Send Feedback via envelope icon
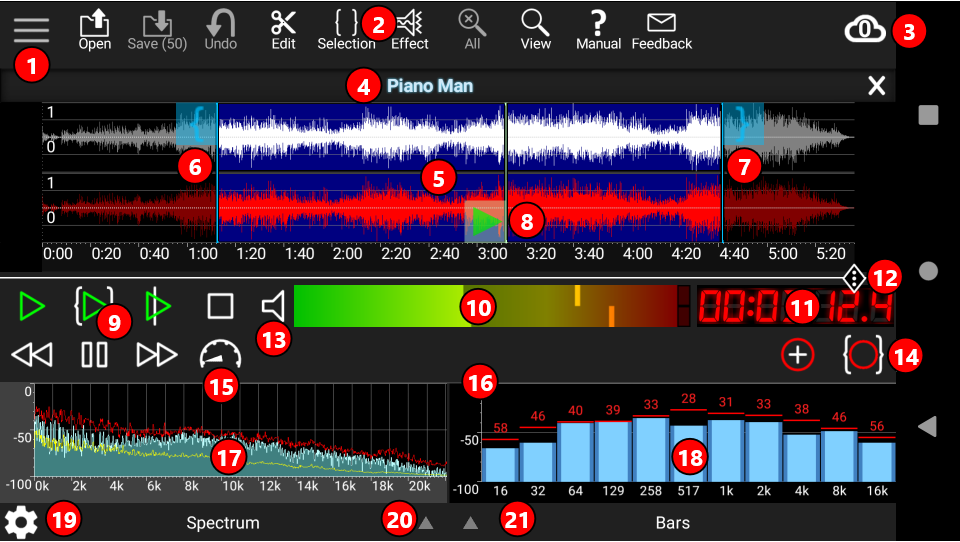The height and width of the screenshot is (542, 960). coord(661,29)
